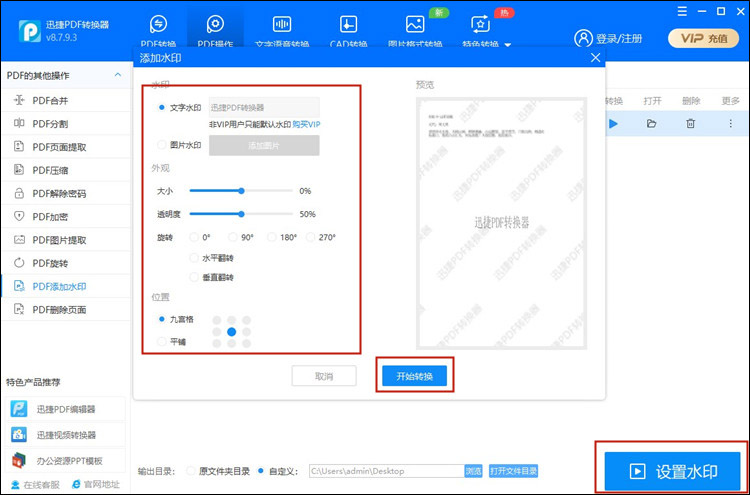Click the play convert icon in file row
Image resolution: width=750 pixels, height=495 pixels.
point(613,124)
